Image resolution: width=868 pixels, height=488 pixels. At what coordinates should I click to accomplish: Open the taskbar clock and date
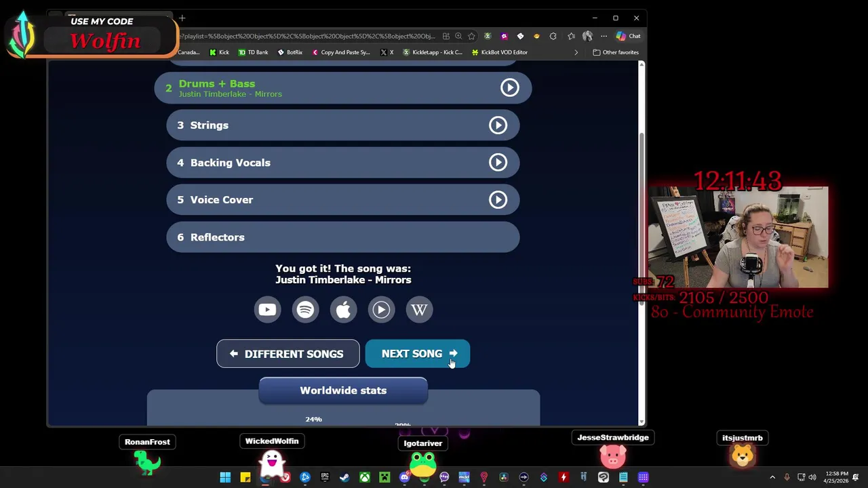836,477
